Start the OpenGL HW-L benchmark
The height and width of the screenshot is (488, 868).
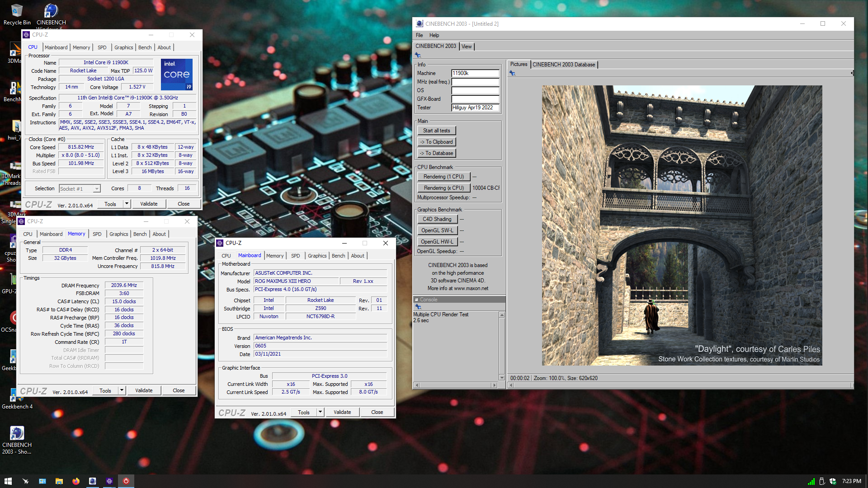click(x=437, y=242)
